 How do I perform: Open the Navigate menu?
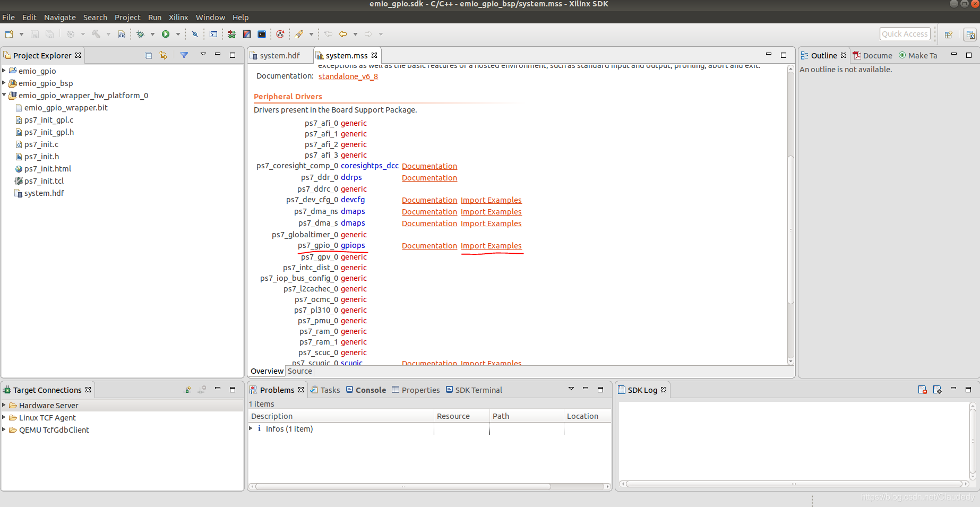(60, 18)
